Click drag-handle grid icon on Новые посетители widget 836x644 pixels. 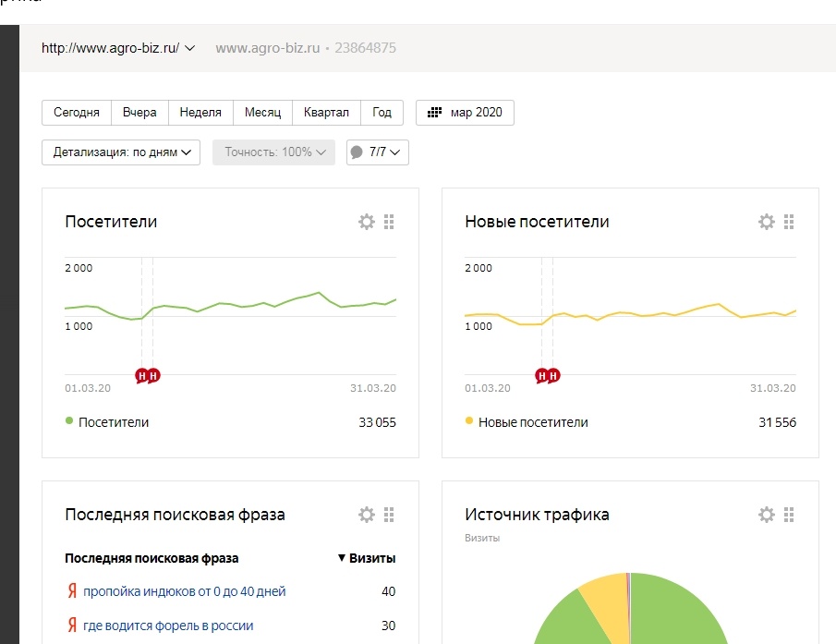pos(789,222)
